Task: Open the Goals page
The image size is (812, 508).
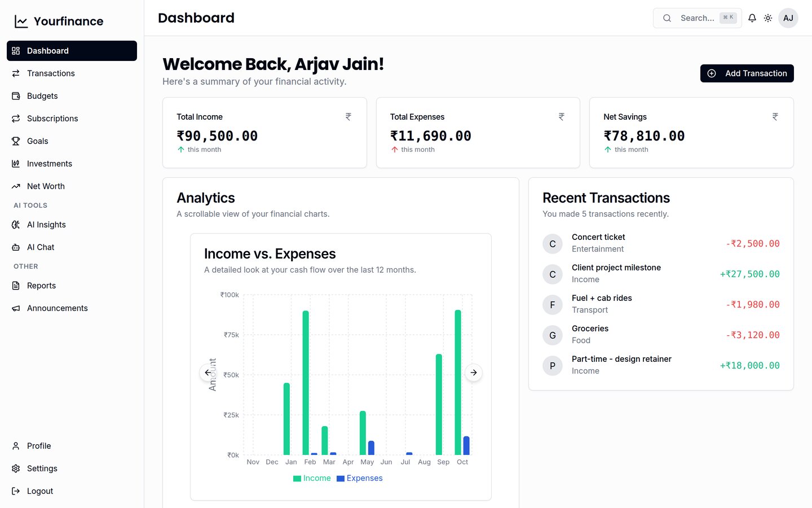Action: click(x=72, y=141)
